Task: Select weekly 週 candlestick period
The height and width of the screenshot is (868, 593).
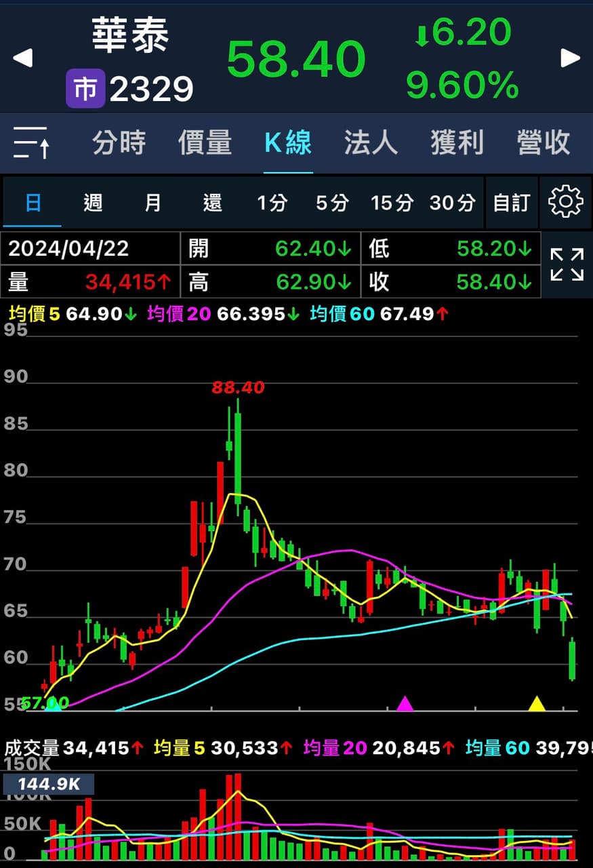Action: [93, 202]
